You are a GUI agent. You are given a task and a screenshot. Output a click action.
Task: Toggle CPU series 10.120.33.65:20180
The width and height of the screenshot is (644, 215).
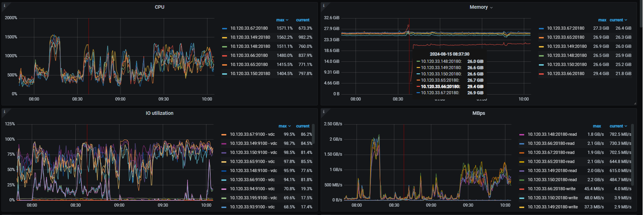(249, 65)
